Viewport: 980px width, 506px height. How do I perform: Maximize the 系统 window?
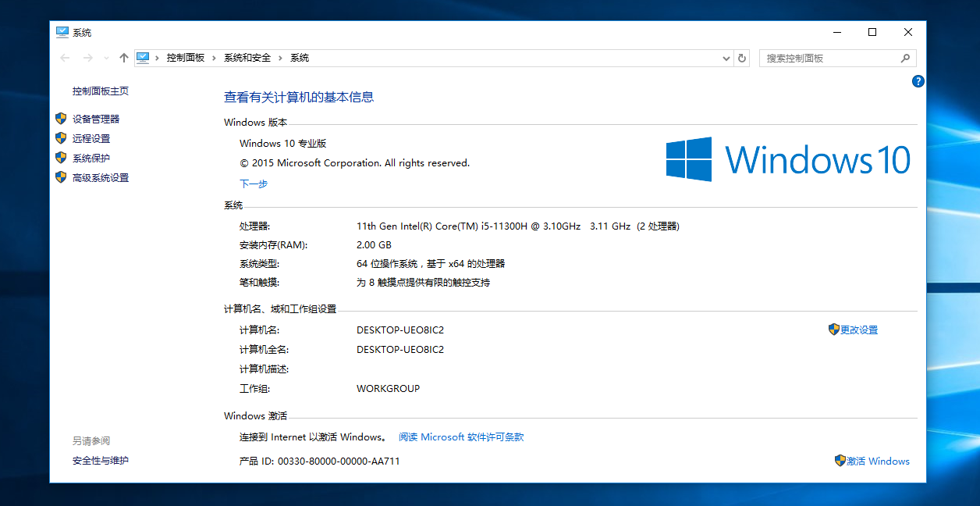point(872,32)
